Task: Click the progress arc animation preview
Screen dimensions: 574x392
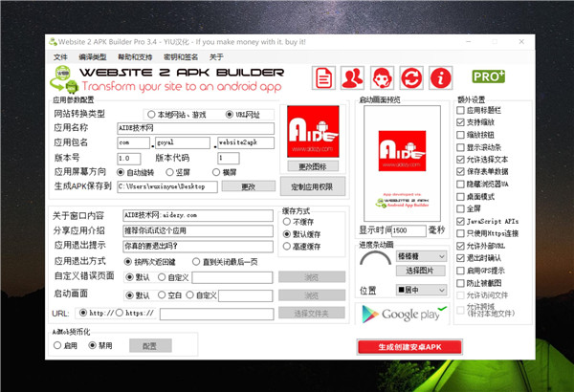Action: [375, 258]
